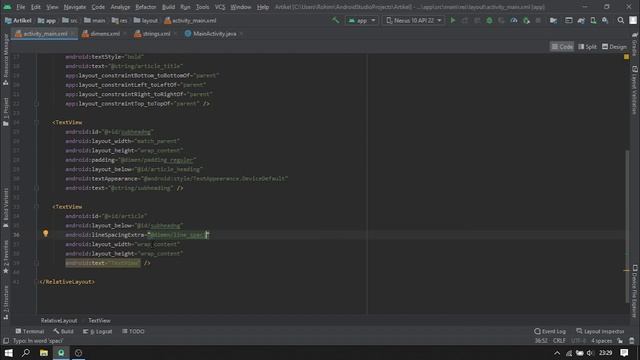Open the VCS menu
The image size is (640, 360).
(x=220, y=7)
